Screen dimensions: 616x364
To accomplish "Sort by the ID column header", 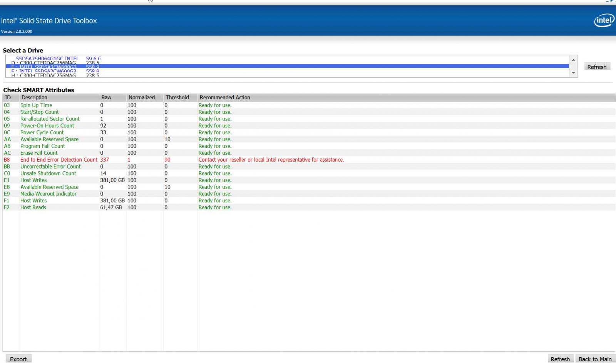I will coord(10,97).
